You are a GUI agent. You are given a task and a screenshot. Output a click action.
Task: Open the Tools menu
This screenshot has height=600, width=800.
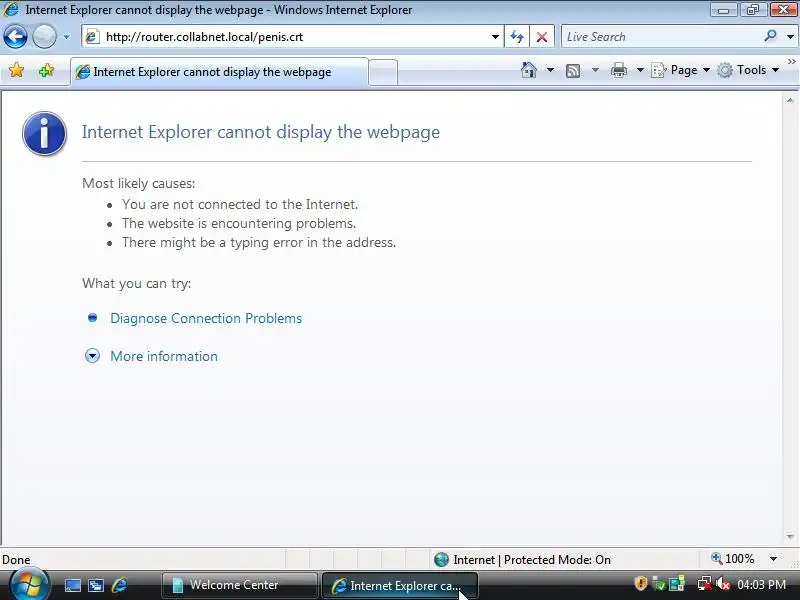(748, 70)
